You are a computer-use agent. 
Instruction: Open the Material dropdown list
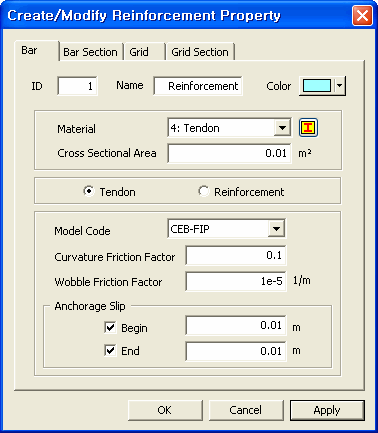coord(282,128)
